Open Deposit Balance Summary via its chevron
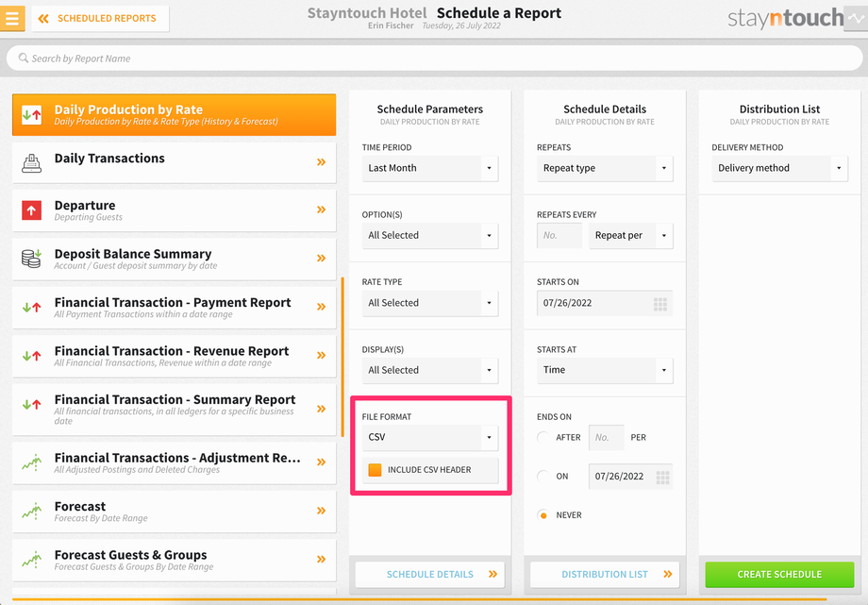Image resolution: width=868 pixels, height=605 pixels. click(321, 259)
